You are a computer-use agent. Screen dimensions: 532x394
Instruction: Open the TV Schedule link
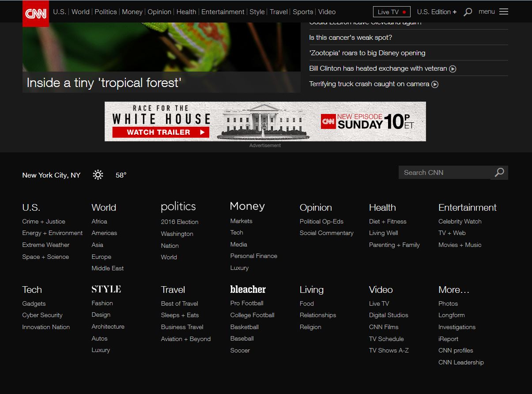pyautogui.click(x=386, y=339)
